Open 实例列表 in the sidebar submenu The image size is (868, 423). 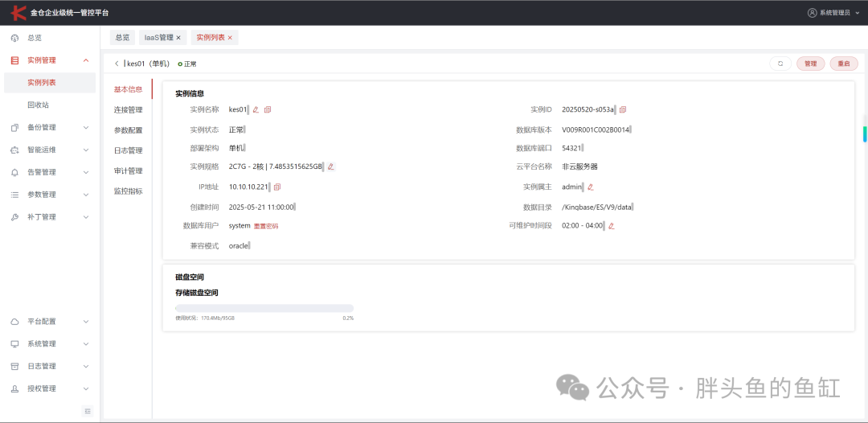(50, 83)
